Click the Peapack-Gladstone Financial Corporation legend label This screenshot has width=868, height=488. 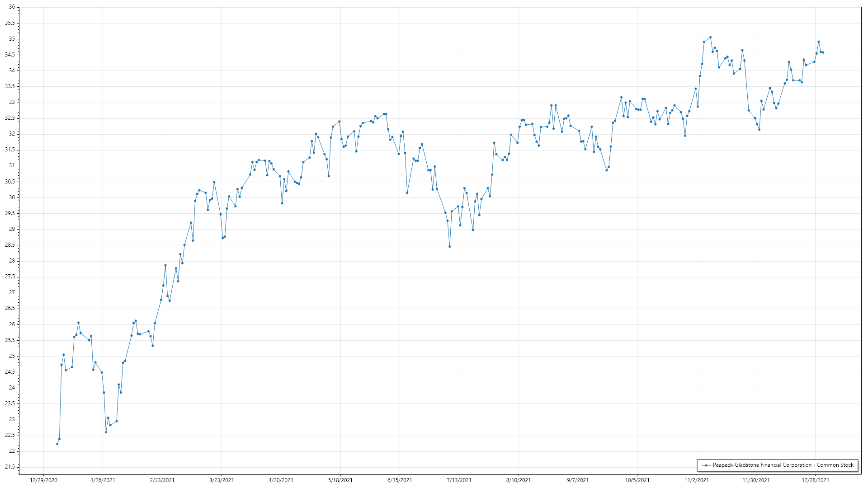(783, 465)
